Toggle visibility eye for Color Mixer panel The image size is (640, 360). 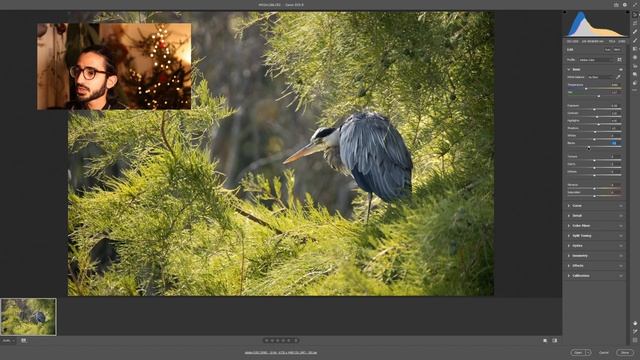(x=621, y=226)
